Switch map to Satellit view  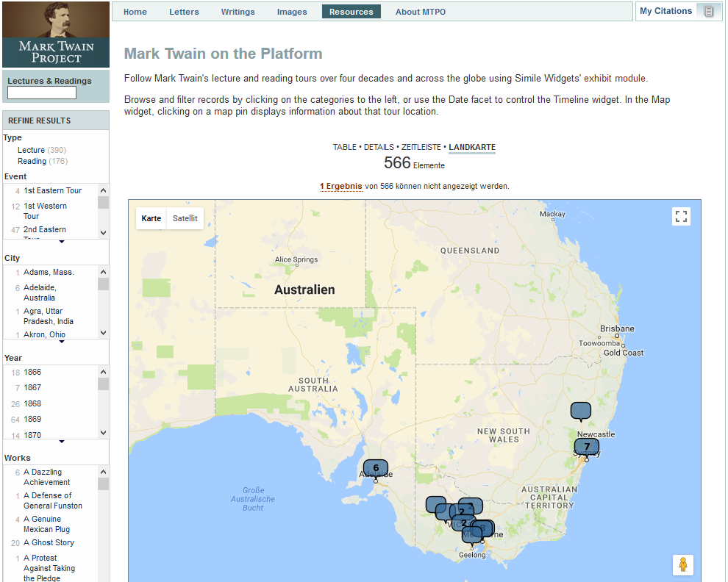[185, 218]
